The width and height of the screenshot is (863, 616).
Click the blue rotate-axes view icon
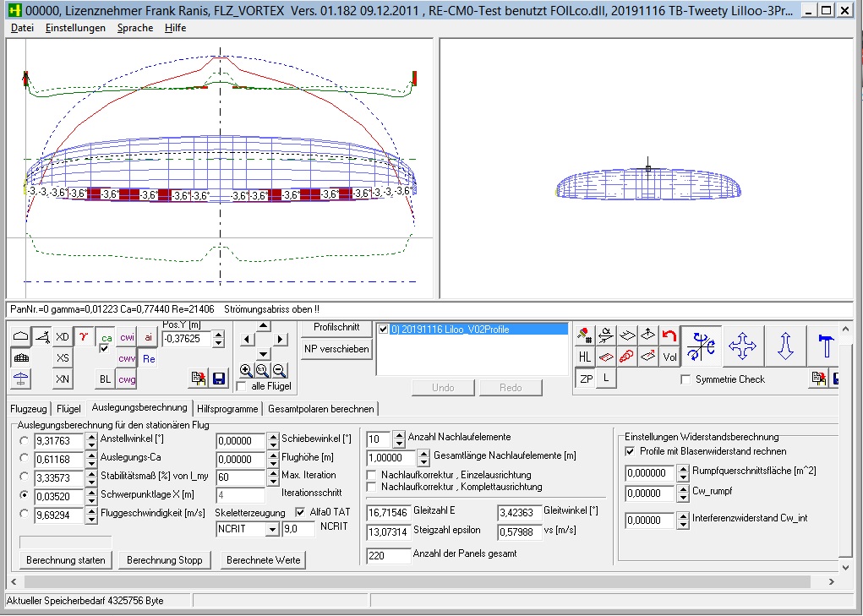pos(701,346)
